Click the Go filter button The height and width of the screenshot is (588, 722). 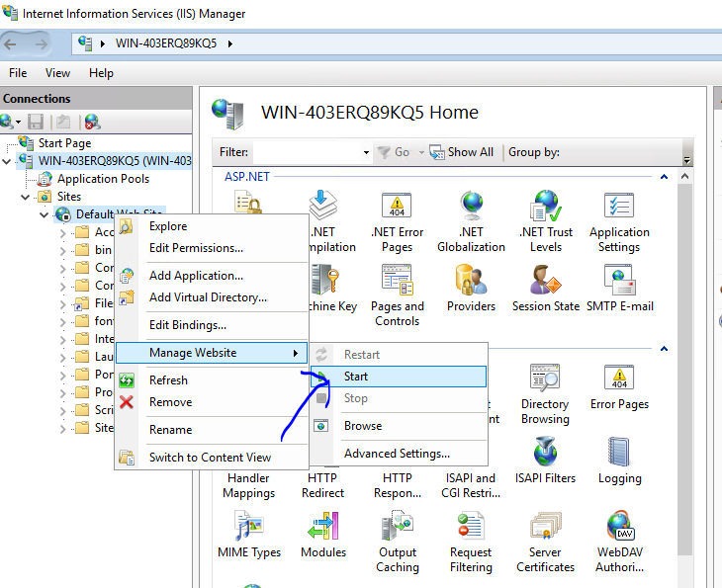pos(393,152)
